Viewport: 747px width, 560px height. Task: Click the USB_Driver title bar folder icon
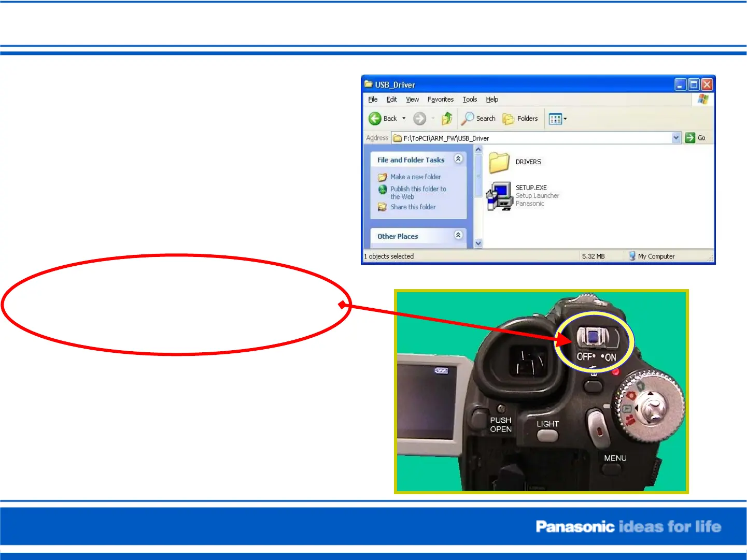coord(369,84)
